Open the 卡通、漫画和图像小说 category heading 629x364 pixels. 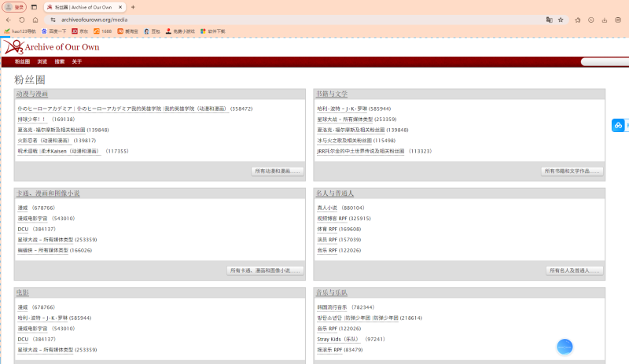click(x=48, y=193)
